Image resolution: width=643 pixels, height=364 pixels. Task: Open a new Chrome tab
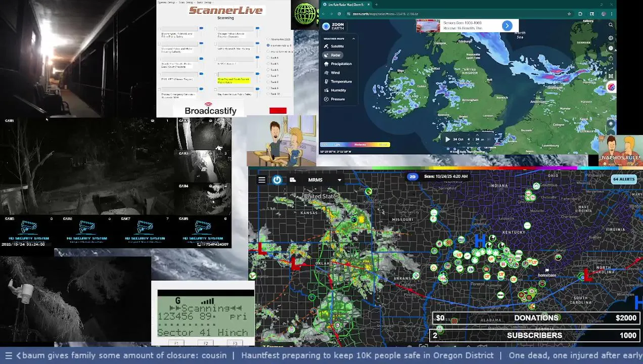(x=377, y=5)
